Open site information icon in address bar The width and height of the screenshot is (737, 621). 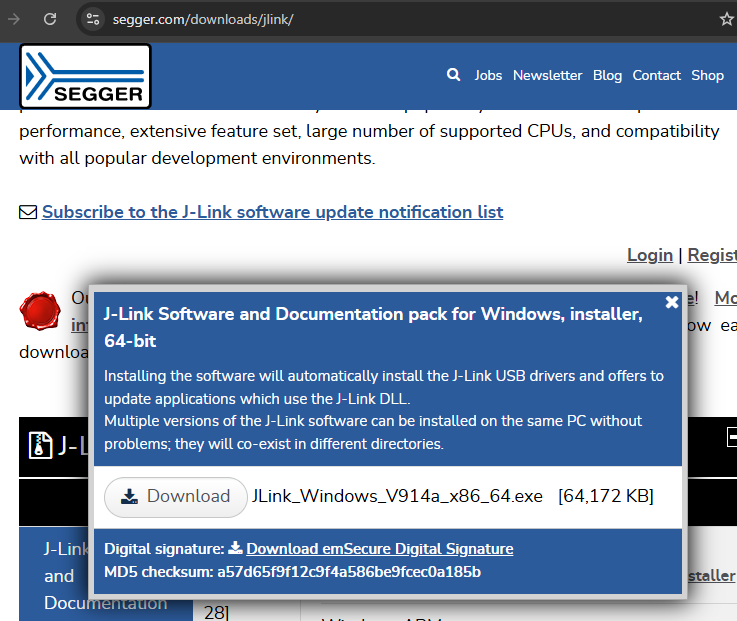point(93,19)
